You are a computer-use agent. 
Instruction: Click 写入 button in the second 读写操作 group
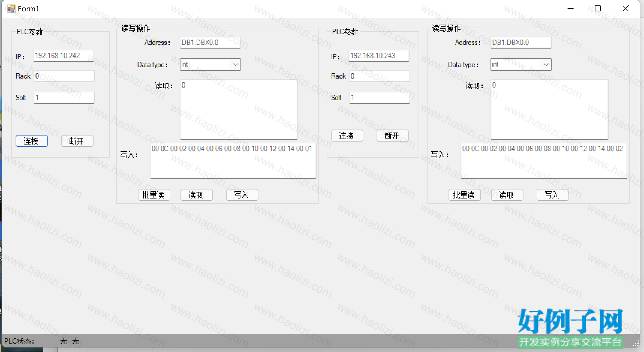553,195
